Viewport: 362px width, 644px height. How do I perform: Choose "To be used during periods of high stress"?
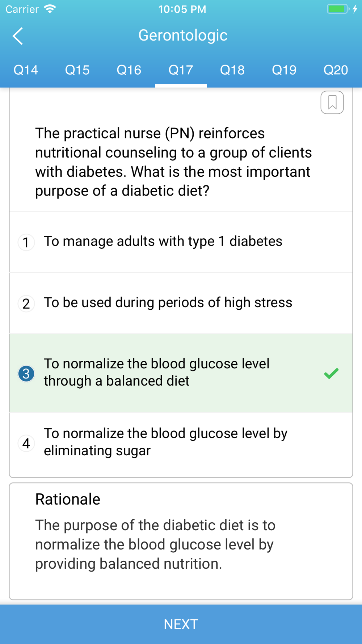[x=168, y=302]
